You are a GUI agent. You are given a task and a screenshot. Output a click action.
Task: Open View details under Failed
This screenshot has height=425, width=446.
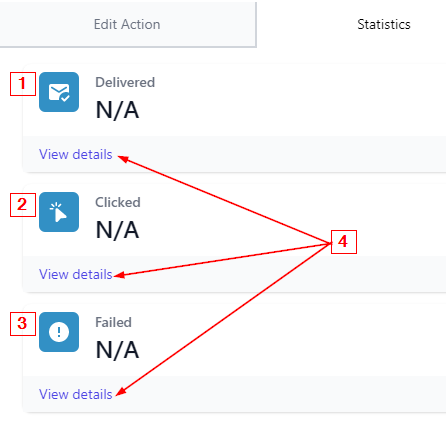tap(76, 394)
